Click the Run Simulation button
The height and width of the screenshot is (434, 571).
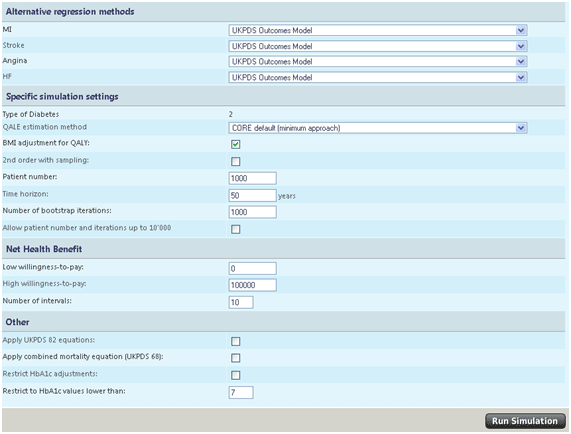pyautogui.click(x=525, y=421)
